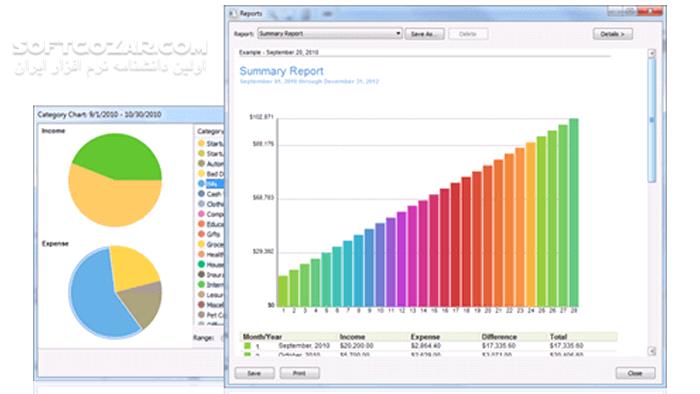The height and width of the screenshot is (394, 700).
Task: Select the House category with green dot
Action: point(210,265)
